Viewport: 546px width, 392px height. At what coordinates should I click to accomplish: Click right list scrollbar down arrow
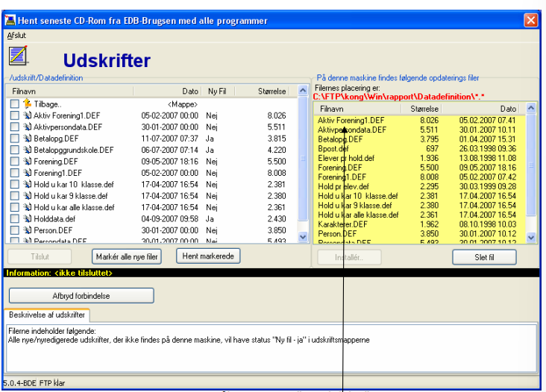coord(531,238)
